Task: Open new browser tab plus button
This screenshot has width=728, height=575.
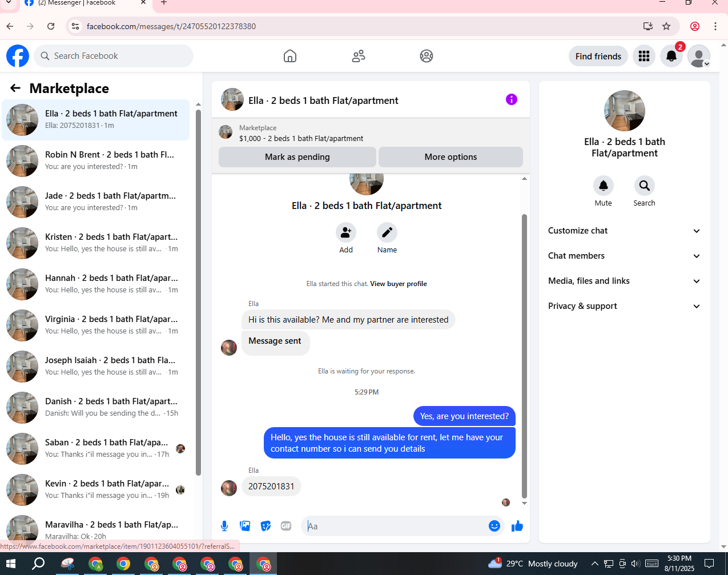Action: [x=163, y=3]
